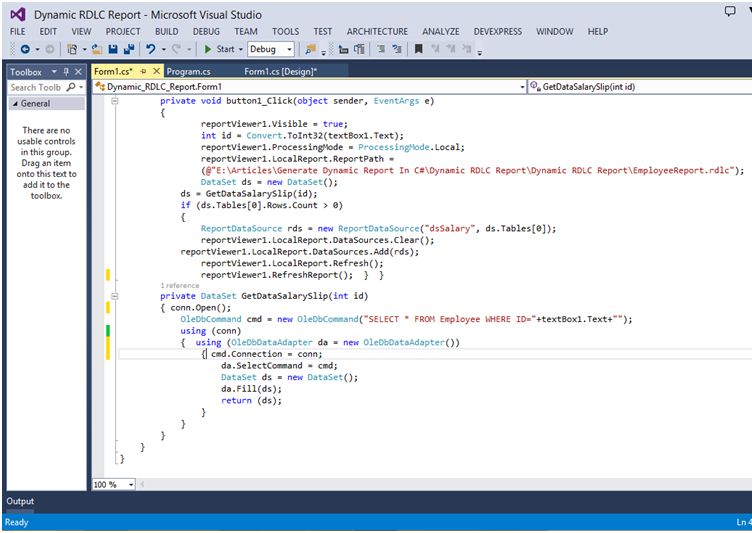Toggle auto-hide pin on Toolbox panel

[x=67, y=72]
